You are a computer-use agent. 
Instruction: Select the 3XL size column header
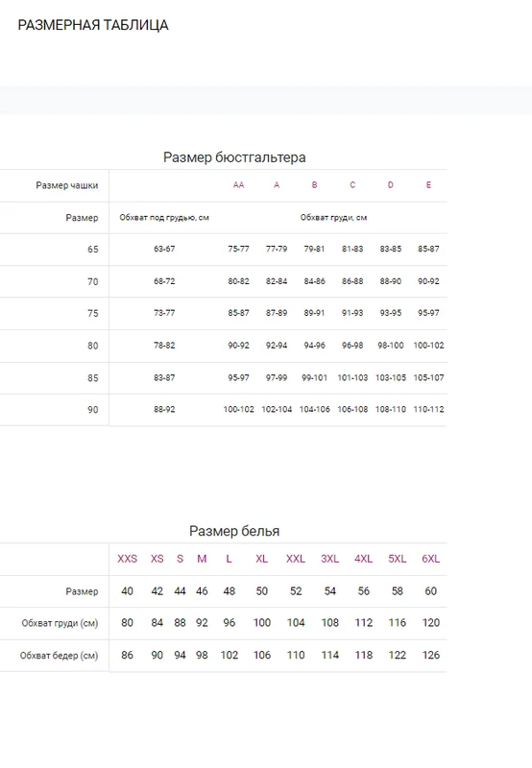[330, 559]
